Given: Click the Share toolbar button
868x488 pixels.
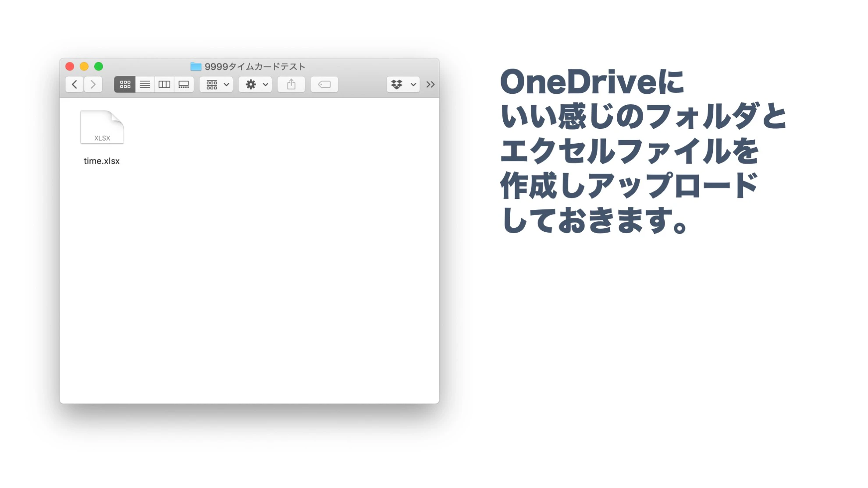Looking at the screenshot, I should (291, 85).
